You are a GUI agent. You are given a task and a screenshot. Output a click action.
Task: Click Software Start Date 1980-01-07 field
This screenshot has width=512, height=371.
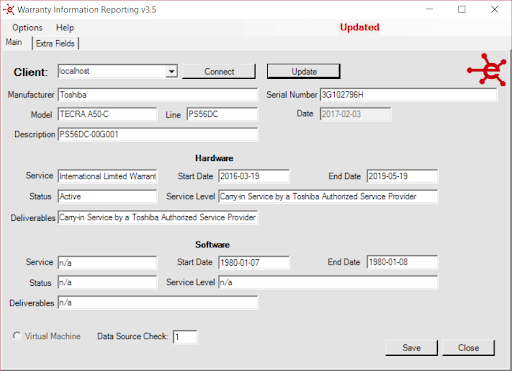pos(254,263)
